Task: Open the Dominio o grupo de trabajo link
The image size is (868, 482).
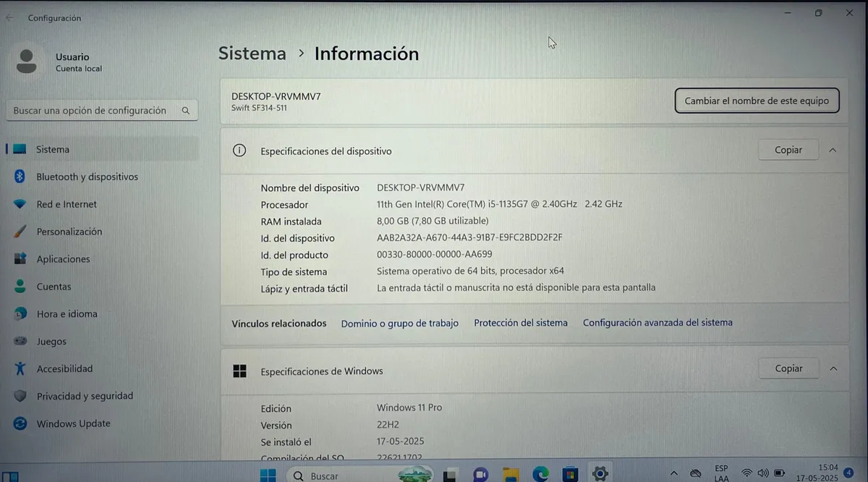Action: (400, 324)
